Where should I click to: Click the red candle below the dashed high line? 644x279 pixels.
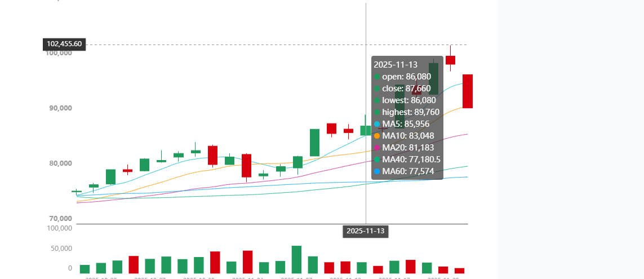point(450,60)
